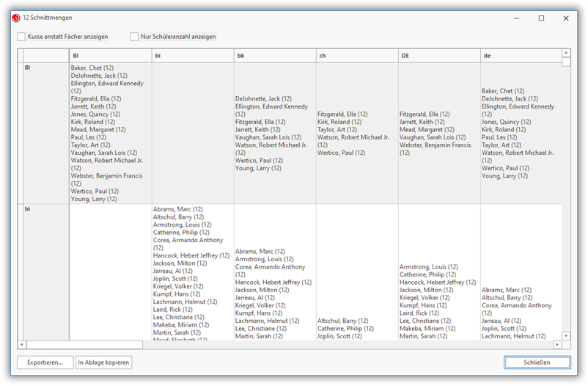Click the lowercase 'de' column header
Image resolution: width=588 pixels, height=386 pixels.
point(521,55)
